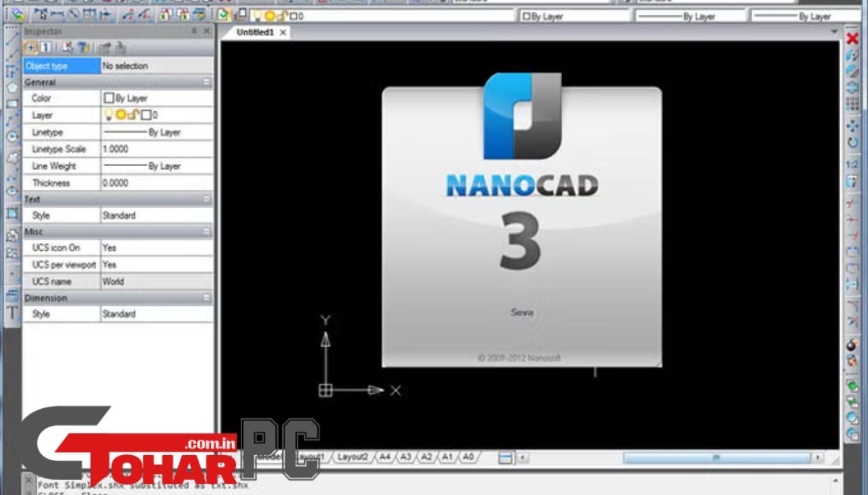868x495 pixels.
Task: Click the layer color square in top toolbar
Action: coord(293,16)
